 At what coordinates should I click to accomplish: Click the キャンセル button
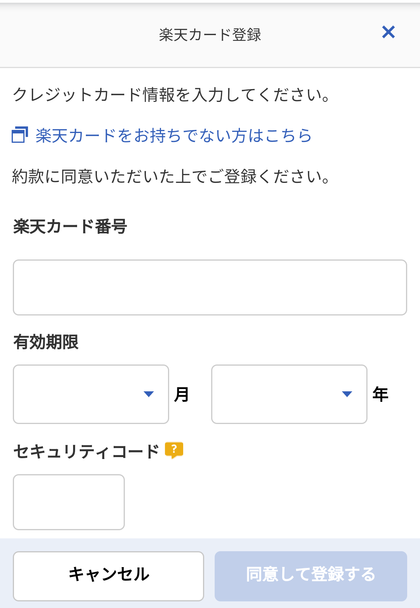pos(108,576)
